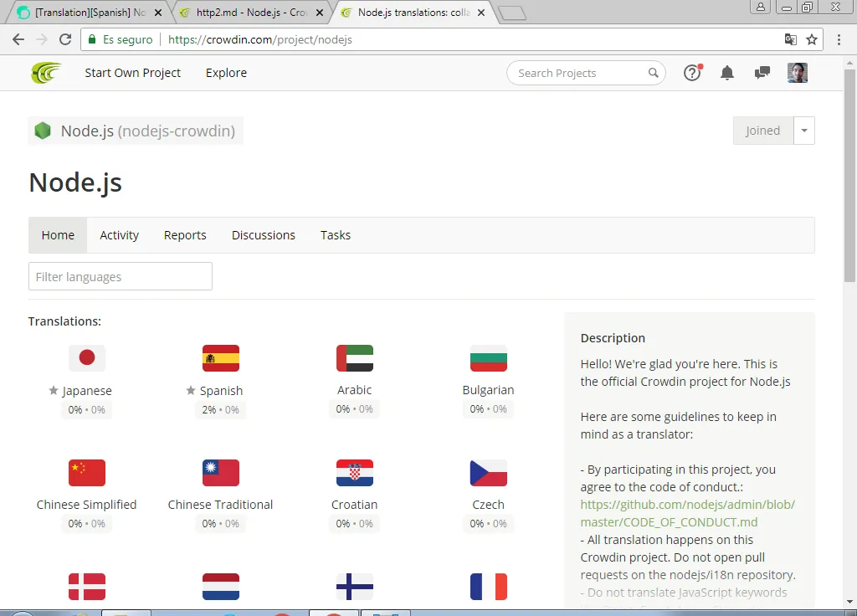Open the Chinese Traditional translation link
Image resolution: width=857 pixels, height=616 pixels.
220,505
